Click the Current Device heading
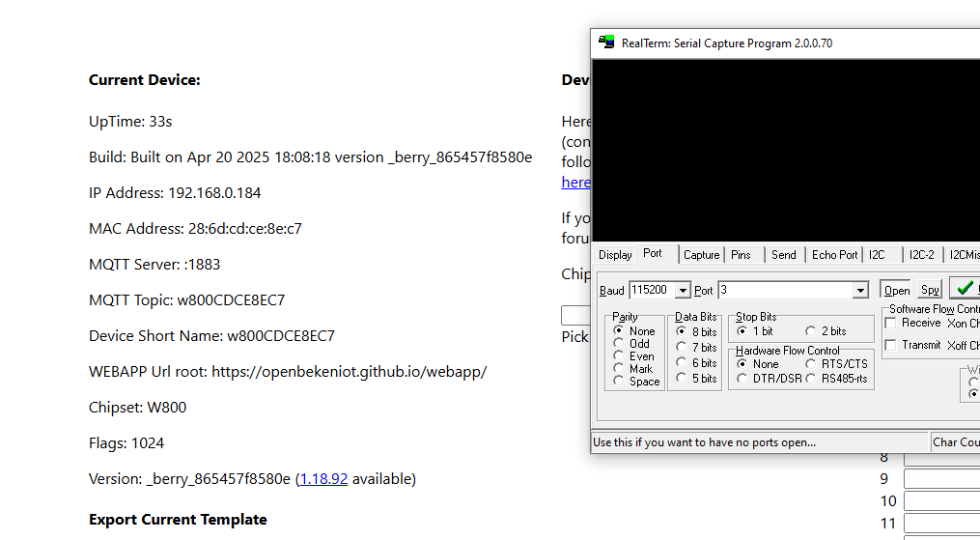Screen dimensions: 980x540 [145, 80]
